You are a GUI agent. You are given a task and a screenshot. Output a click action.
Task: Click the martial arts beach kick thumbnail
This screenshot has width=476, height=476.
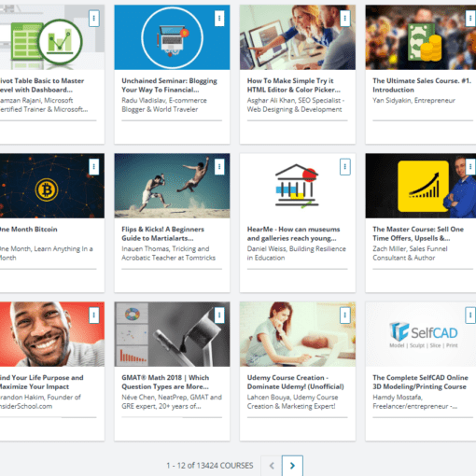(x=172, y=186)
